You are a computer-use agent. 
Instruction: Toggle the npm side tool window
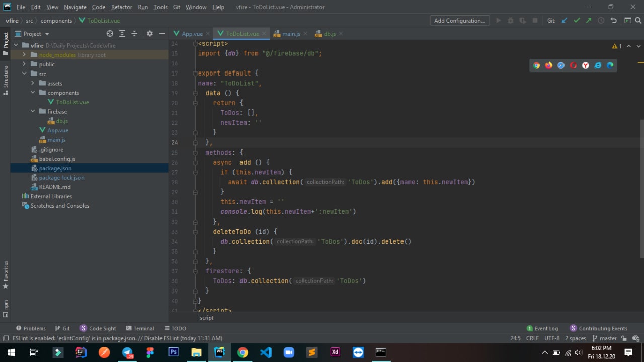click(x=5, y=309)
